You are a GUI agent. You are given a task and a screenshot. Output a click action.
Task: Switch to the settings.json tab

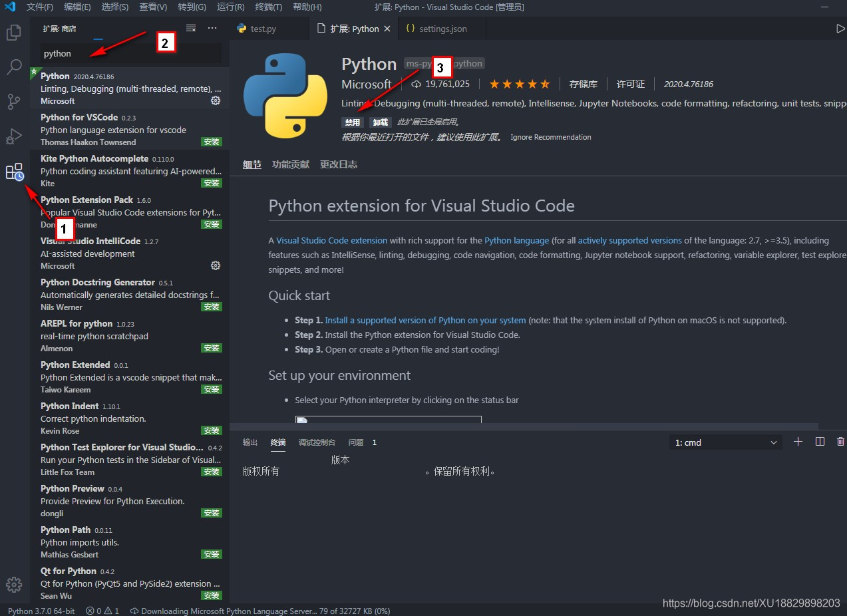coord(443,29)
